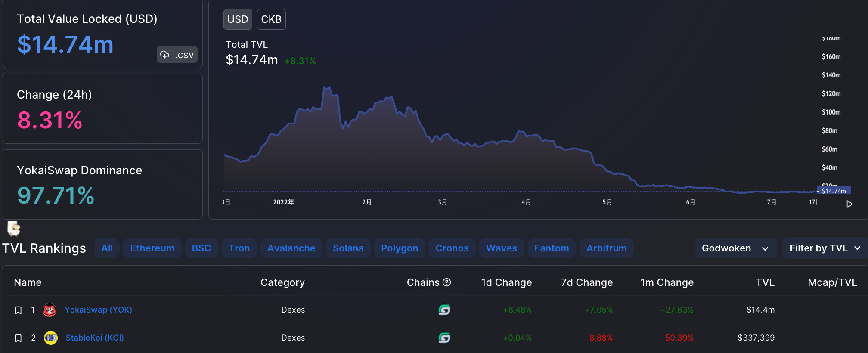This screenshot has height=353, width=868.
Task: Bookmark the StableKoi row
Action: click(18, 338)
